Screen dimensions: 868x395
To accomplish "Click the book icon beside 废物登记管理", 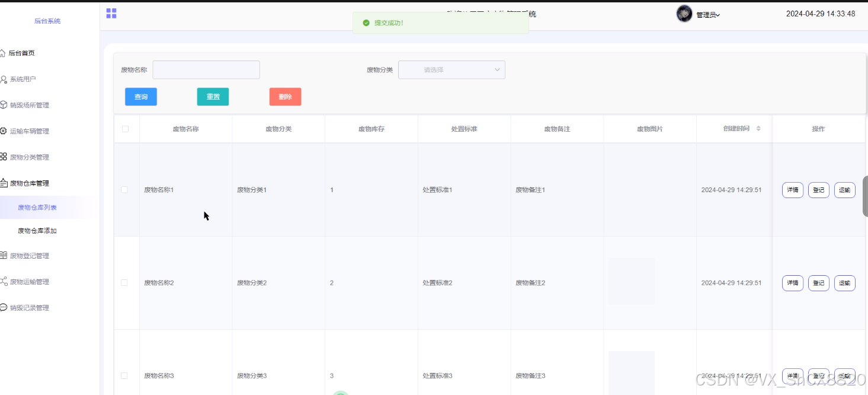I will point(4,256).
